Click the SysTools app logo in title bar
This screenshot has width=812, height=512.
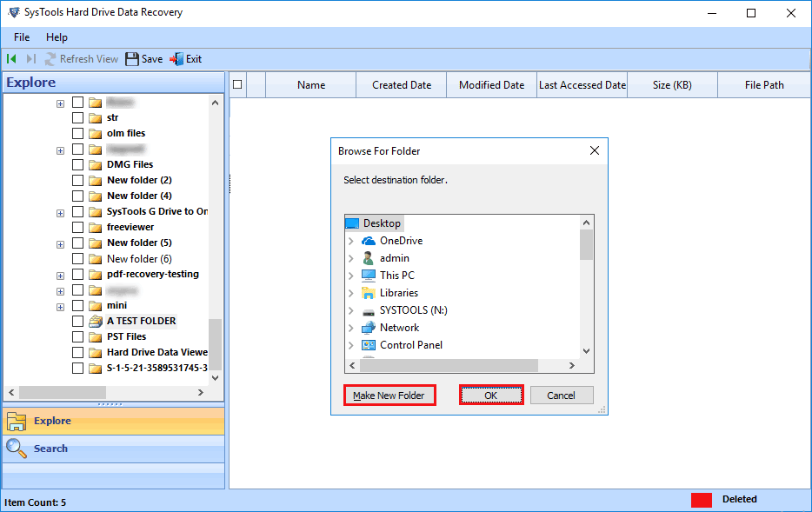click(x=14, y=12)
